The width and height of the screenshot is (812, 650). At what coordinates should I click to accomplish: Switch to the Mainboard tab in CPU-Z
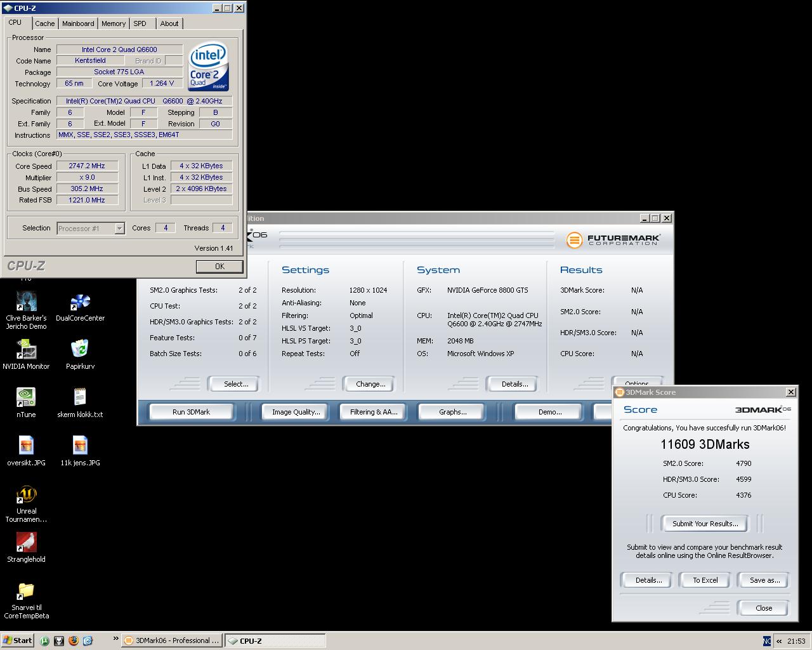pos(78,23)
